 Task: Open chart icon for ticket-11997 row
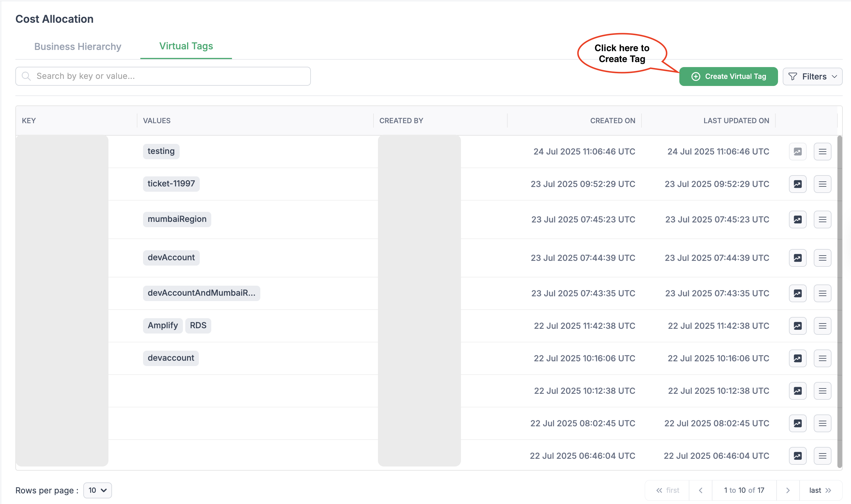797,184
